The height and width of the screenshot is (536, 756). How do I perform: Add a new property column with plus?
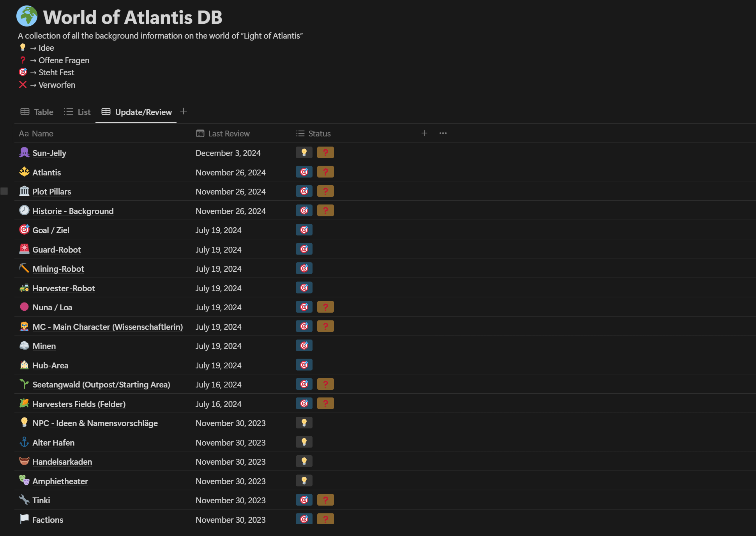(x=424, y=133)
